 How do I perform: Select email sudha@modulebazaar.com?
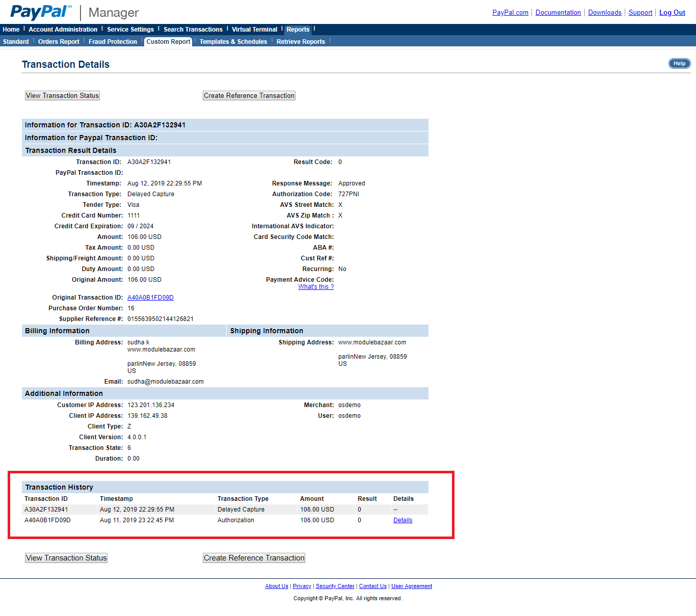click(x=166, y=382)
